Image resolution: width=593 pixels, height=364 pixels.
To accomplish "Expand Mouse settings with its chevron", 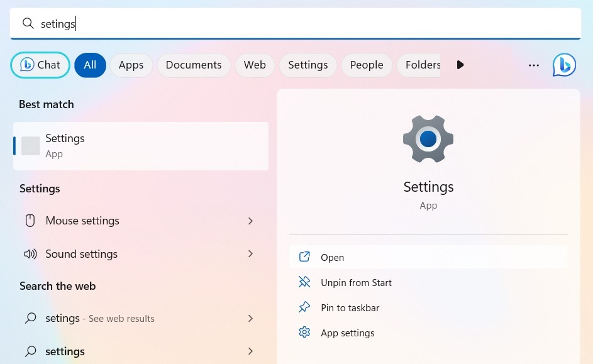I will coord(250,221).
